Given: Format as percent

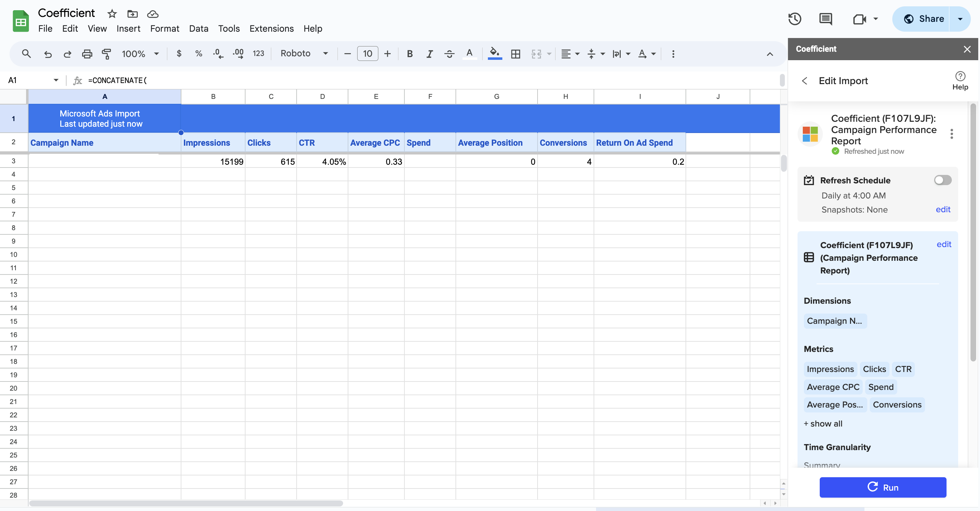Looking at the screenshot, I should [198, 53].
